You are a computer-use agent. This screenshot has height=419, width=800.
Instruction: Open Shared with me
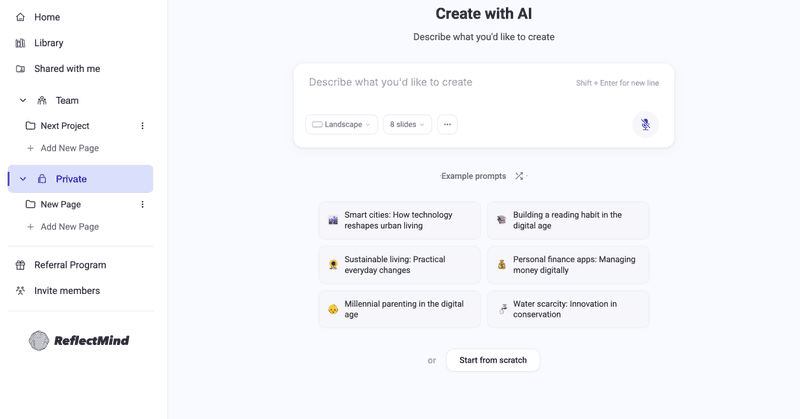pos(67,69)
